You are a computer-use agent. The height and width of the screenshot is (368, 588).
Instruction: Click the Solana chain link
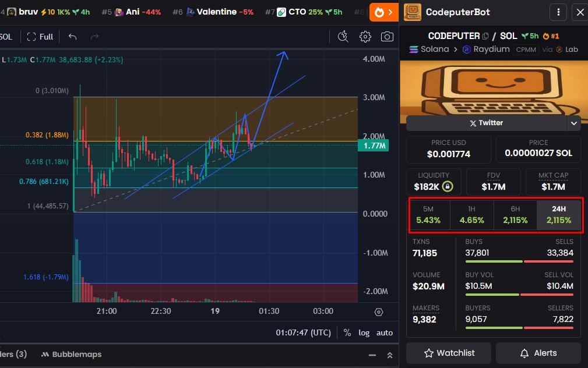[x=429, y=49]
